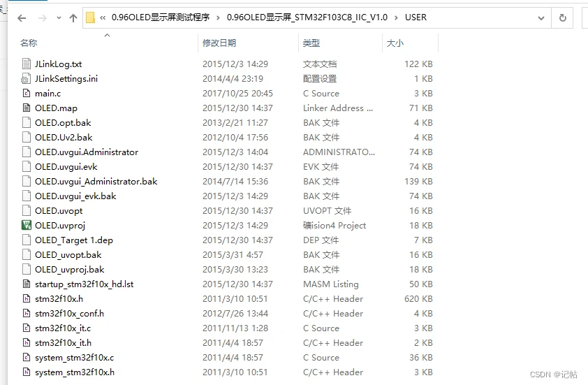Sort files by 大小 column
The width and height of the screenshot is (588, 385).
click(395, 43)
